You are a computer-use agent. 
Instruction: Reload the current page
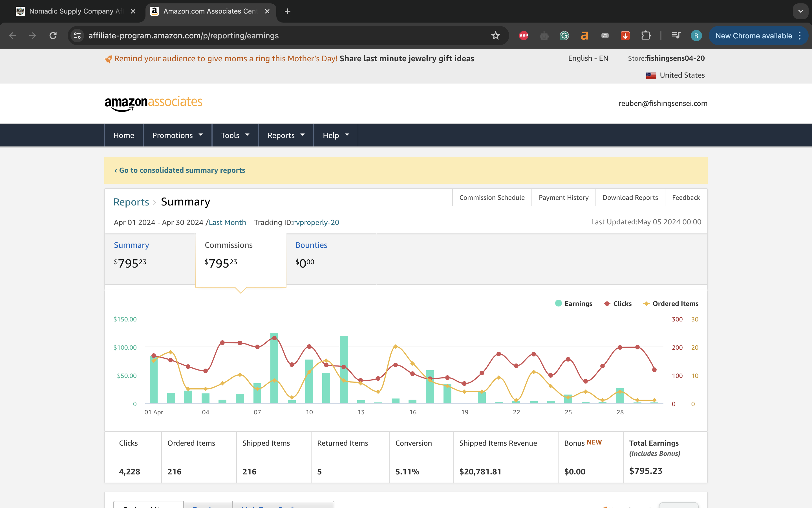point(53,36)
